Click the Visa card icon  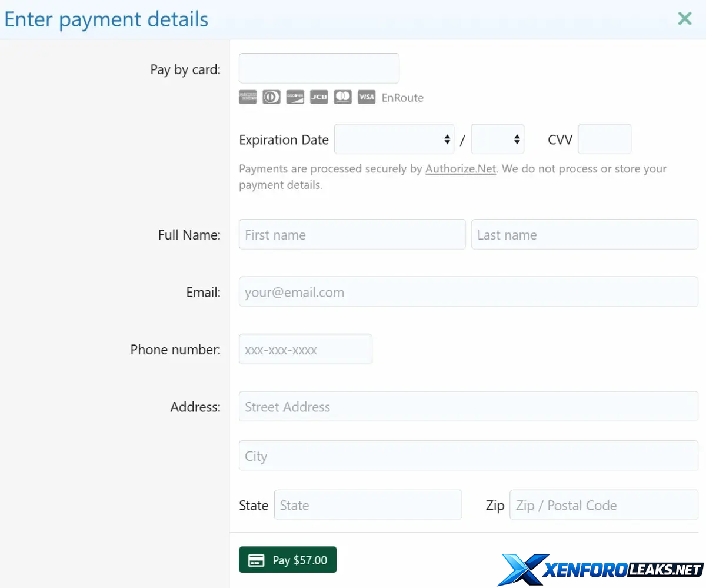point(367,97)
